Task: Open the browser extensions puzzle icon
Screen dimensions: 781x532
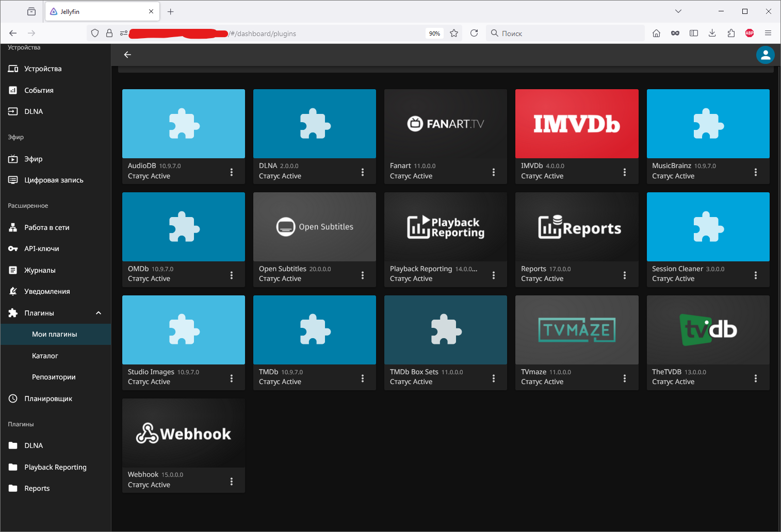Action: click(731, 33)
